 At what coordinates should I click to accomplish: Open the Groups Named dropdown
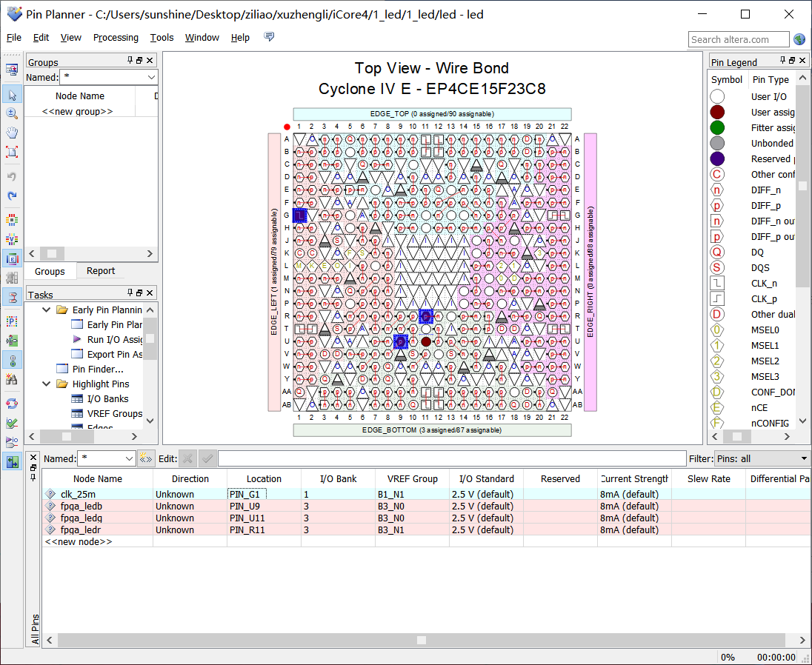click(151, 77)
